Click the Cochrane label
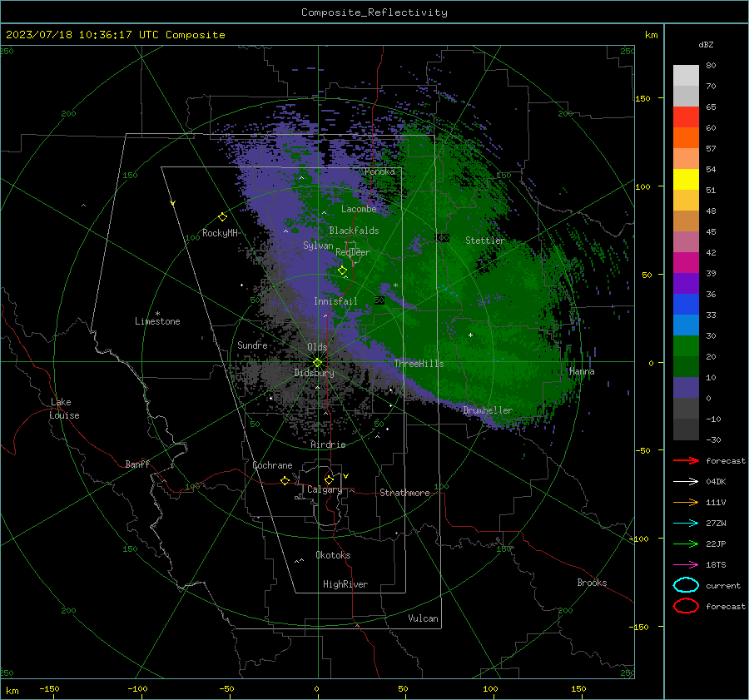The image size is (749, 700). (272, 465)
